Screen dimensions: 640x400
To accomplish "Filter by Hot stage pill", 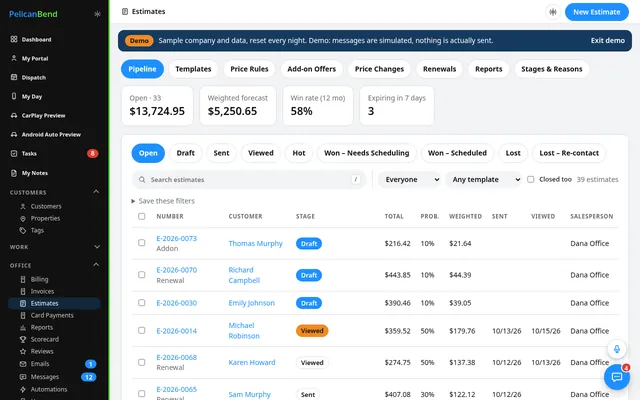I will pyautogui.click(x=299, y=153).
